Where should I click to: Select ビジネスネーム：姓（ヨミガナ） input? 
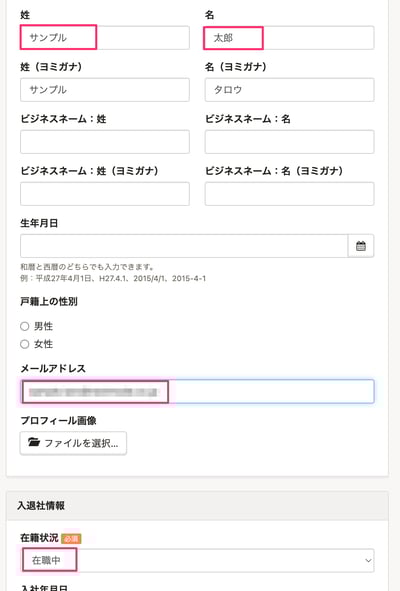coord(105,194)
